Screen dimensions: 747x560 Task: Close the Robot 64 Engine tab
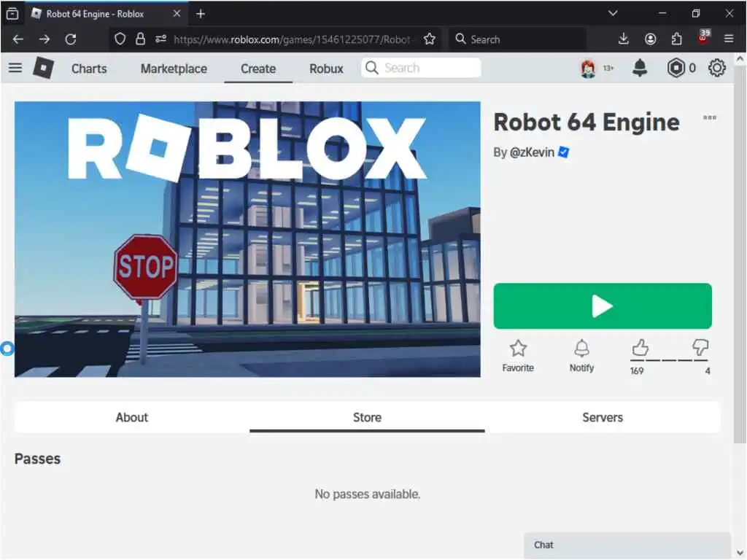tap(177, 14)
